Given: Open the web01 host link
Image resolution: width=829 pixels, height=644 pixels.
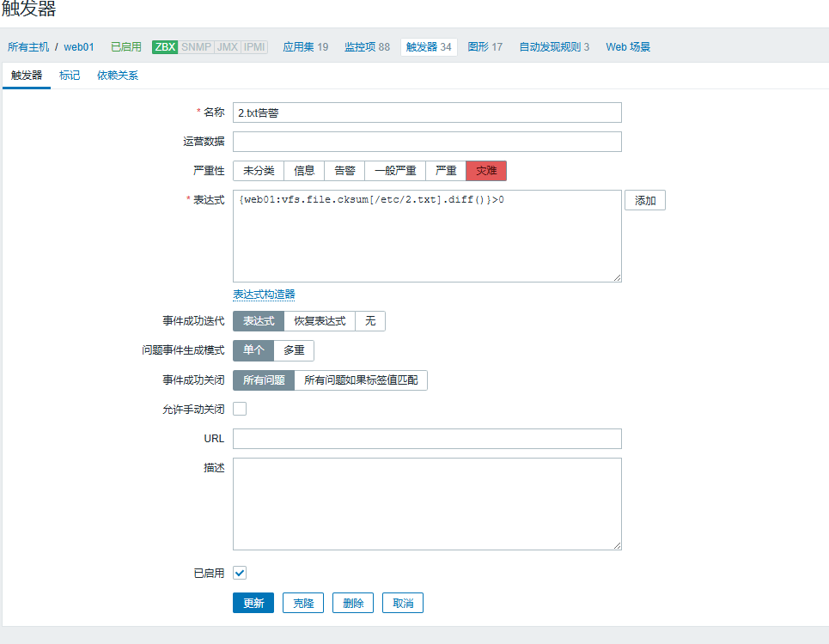Looking at the screenshot, I should point(79,47).
